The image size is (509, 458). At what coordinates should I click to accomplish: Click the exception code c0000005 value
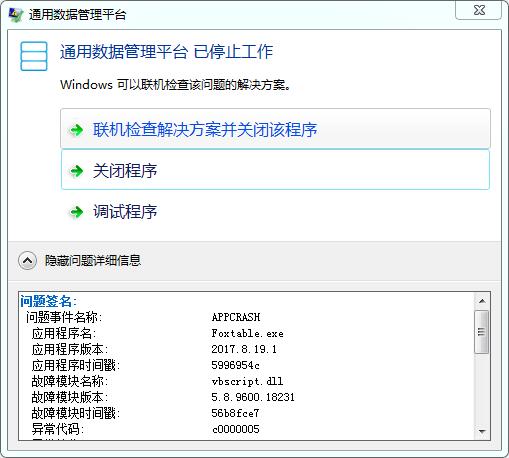(x=236, y=429)
